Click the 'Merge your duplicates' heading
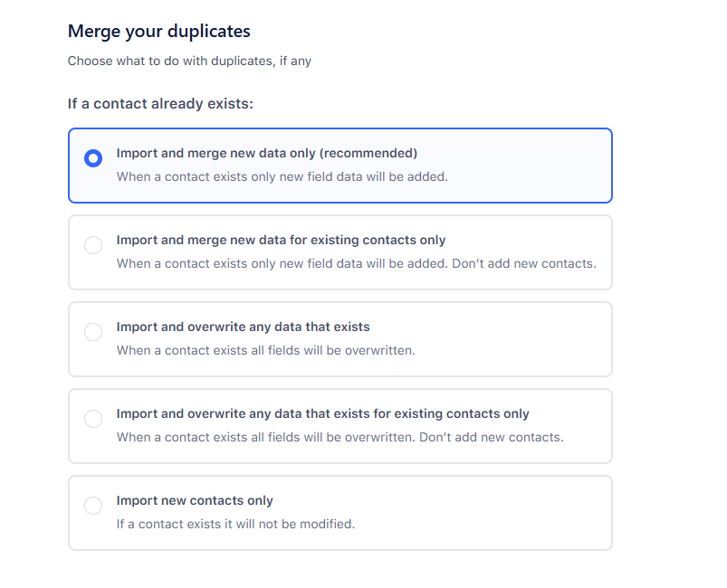This screenshot has width=727, height=588. [158, 32]
